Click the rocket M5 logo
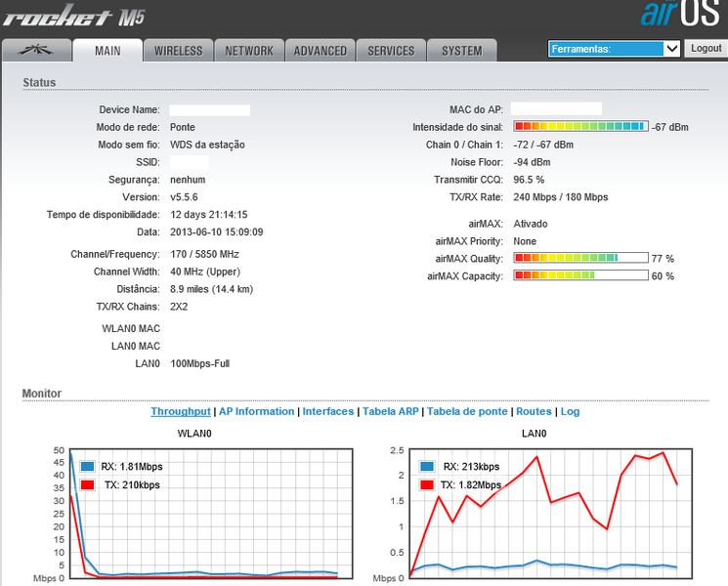Viewport: 728px width, 586px height. pyautogui.click(x=74, y=16)
